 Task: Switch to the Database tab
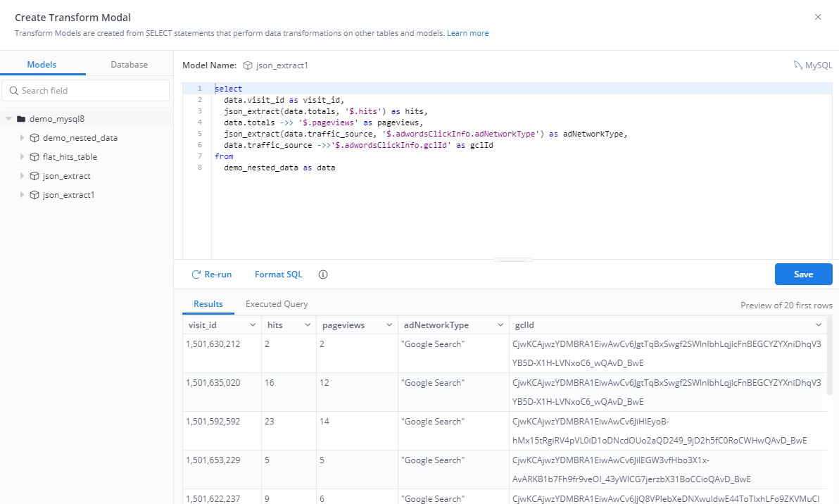tap(129, 64)
